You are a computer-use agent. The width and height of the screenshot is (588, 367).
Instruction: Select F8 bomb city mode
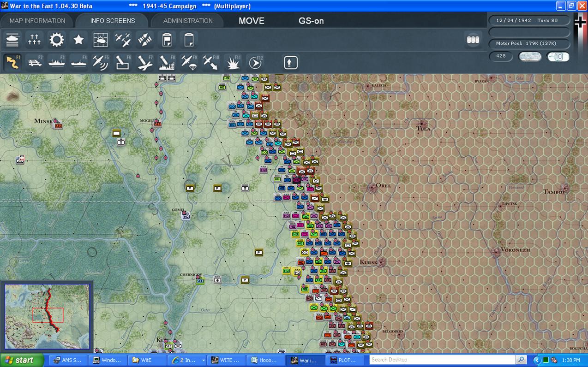167,62
